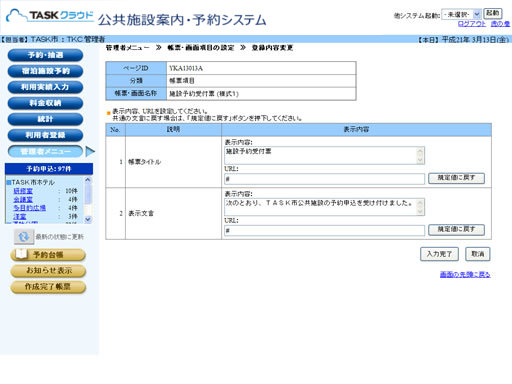Click the scrollbar in 帳票タイトル text area
Image resolution: width=512 pixels, height=384 pixels.
(420, 156)
